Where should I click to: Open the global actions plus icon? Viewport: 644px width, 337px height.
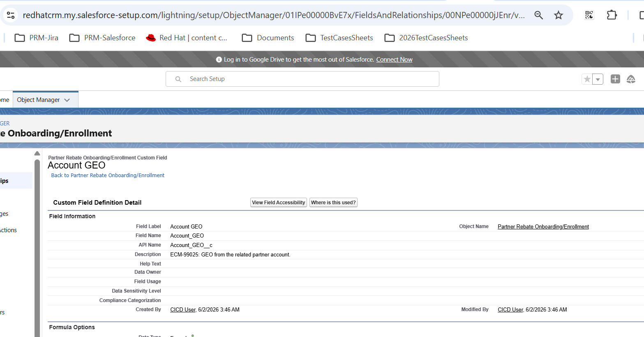coord(615,79)
